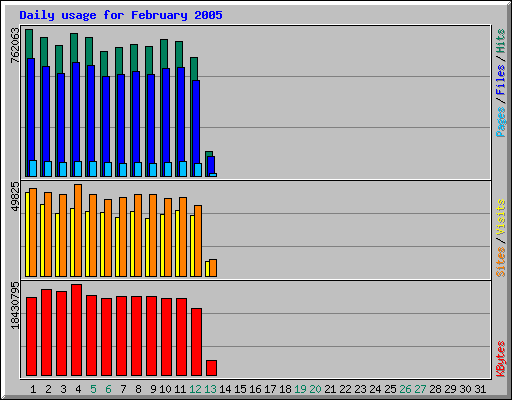Click the green Hits bar for day 1
This screenshot has width=512, height=400.
pos(29,44)
